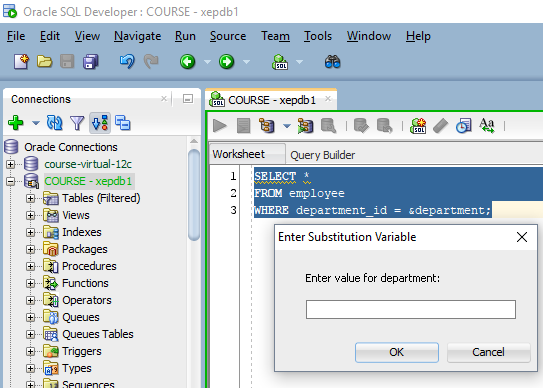The width and height of the screenshot is (543, 388).
Task: Switch to Query Builder tab
Action: click(322, 155)
